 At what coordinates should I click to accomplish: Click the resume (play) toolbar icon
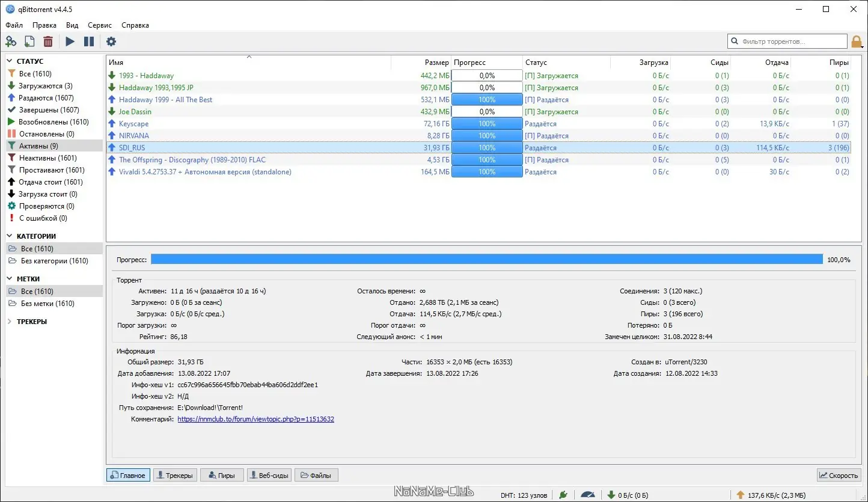point(70,41)
